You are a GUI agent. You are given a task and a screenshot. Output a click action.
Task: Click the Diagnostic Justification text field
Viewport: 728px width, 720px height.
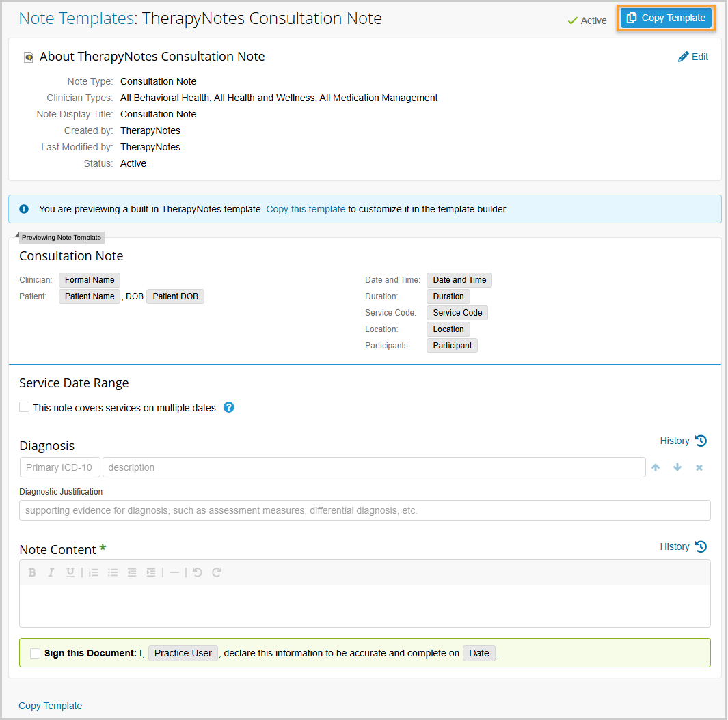click(x=365, y=510)
